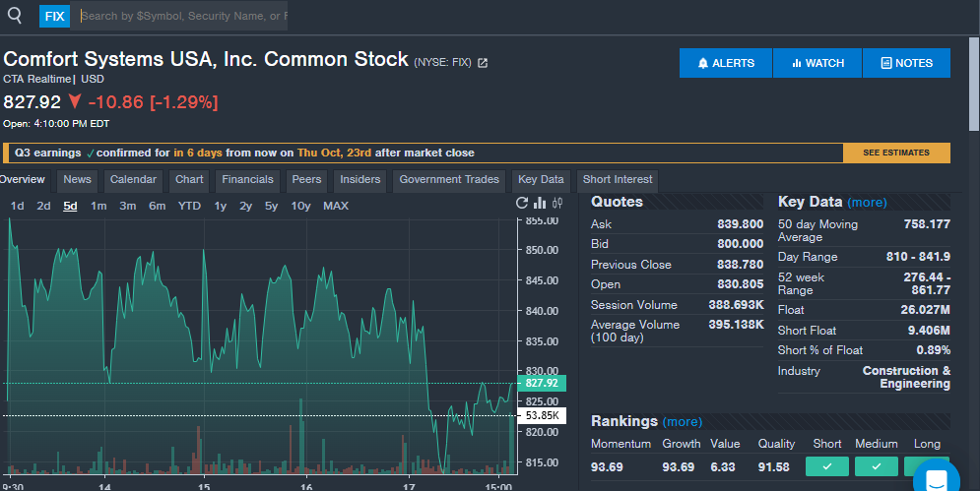Open the Financials tab

247,180
